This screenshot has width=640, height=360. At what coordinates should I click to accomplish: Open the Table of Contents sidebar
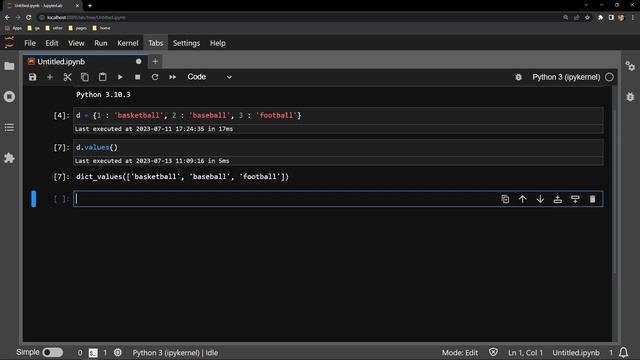(x=9, y=127)
